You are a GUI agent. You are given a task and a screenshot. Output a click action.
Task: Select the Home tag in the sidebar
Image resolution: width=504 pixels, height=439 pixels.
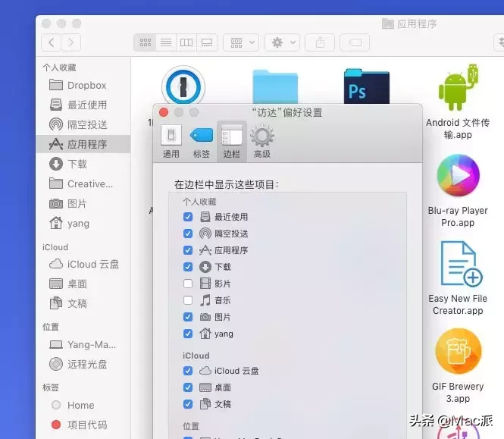click(83, 405)
